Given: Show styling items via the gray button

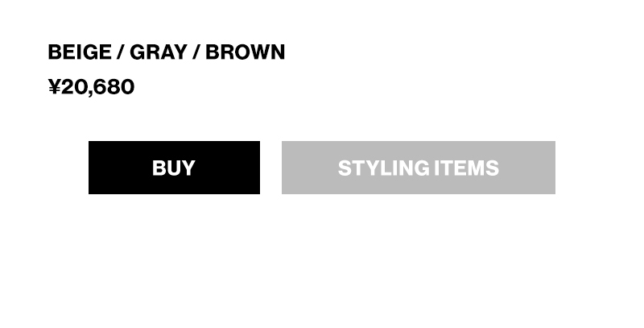Looking at the screenshot, I should click(418, 168).
